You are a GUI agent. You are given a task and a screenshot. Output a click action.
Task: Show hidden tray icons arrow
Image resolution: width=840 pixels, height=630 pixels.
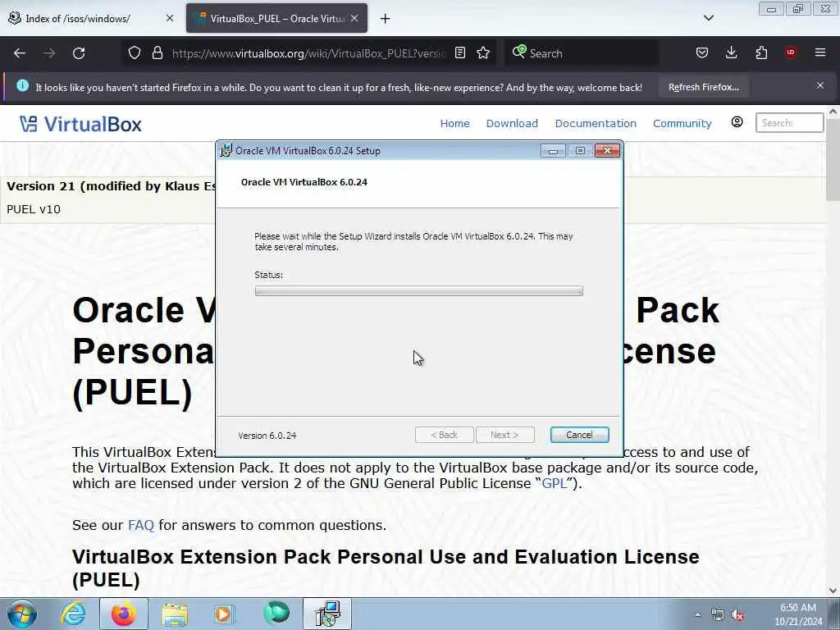click(x=697, y=615)
